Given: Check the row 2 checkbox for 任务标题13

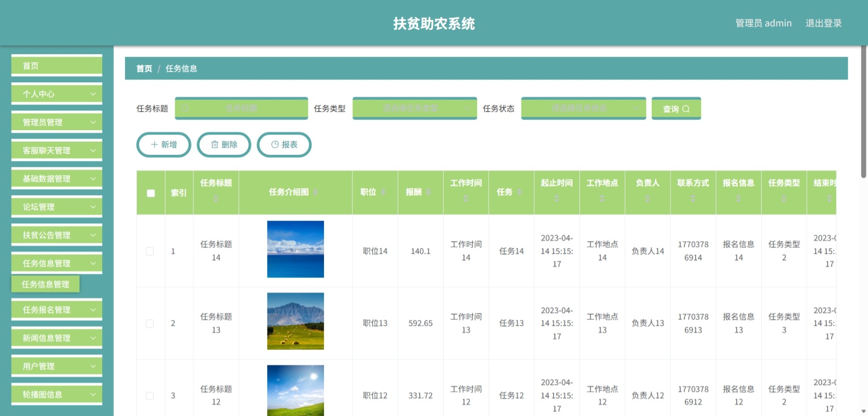Looking at the screenshot, I should (150, 323).
